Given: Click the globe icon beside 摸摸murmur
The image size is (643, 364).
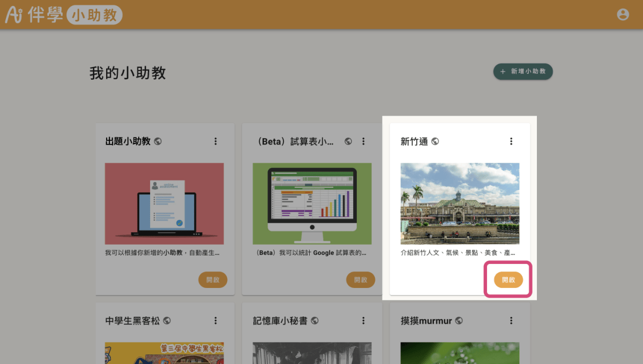Looking at the screenshot, I should click(459, 321).
